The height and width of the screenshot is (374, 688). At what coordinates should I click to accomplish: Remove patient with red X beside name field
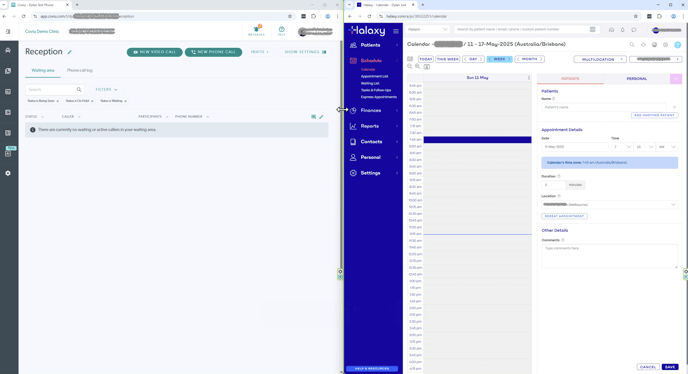[674, 107]
